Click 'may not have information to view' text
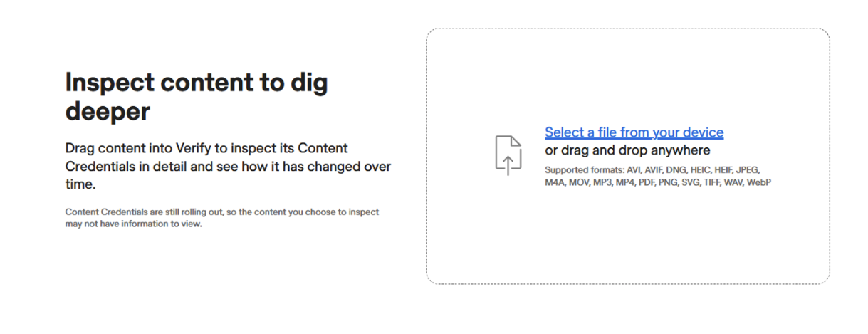 point(134,224)
